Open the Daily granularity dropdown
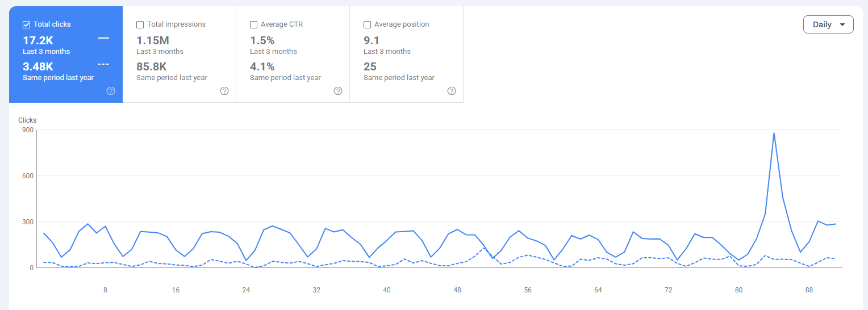Screen dimensions: 868x310 (828, 24)
